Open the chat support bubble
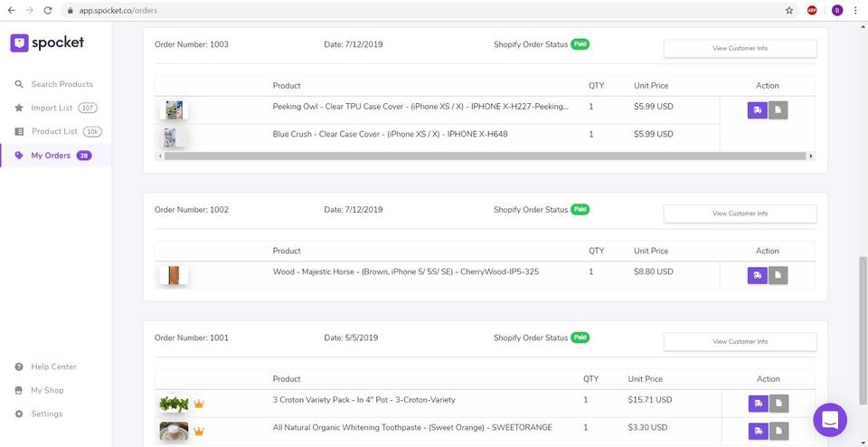868x447 pixels. (x=830, y=420)
